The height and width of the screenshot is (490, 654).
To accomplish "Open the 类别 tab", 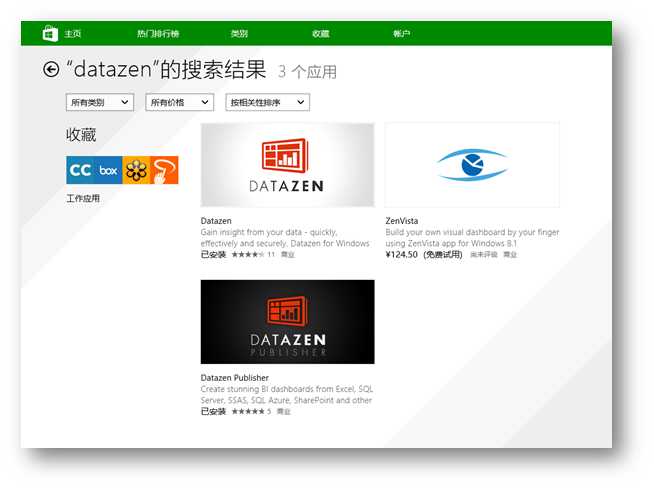I will click(x=239, y=34).
